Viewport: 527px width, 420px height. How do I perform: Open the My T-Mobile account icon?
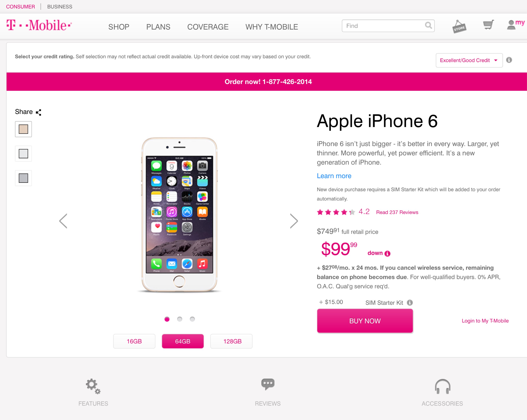click(x=516, y=25)
